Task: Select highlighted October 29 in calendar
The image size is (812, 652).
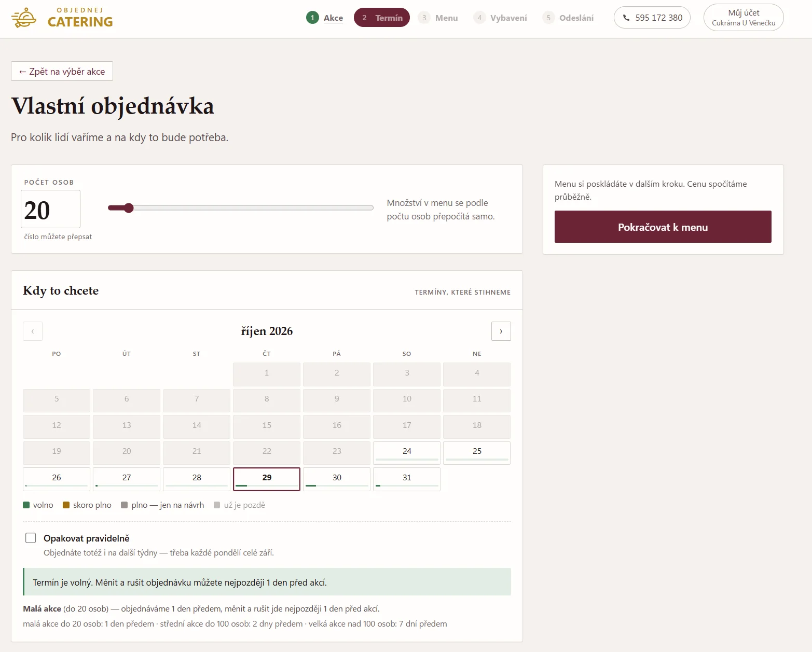Action: point(267,479)
